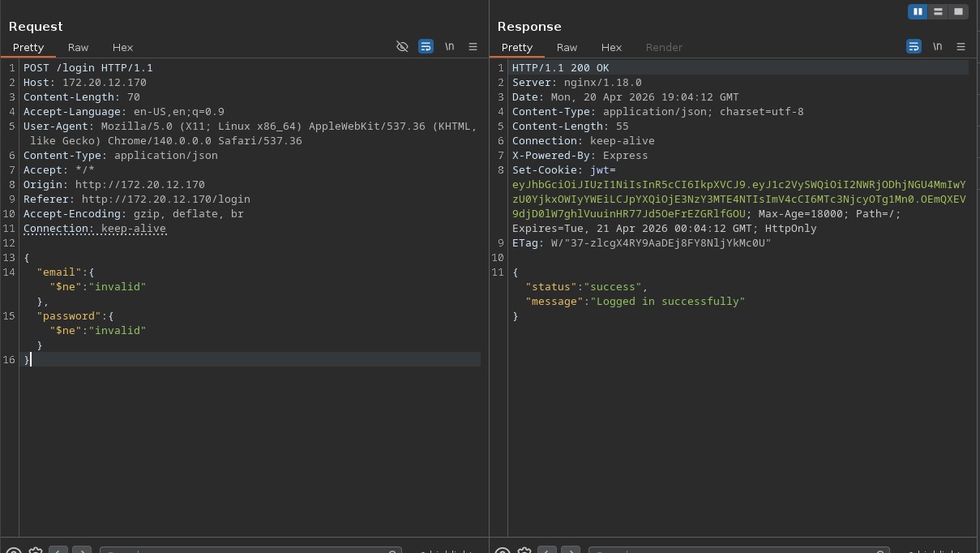Click the JWT cookie value in response
This screenshot has height=553, width=980.
coord(738,199)
